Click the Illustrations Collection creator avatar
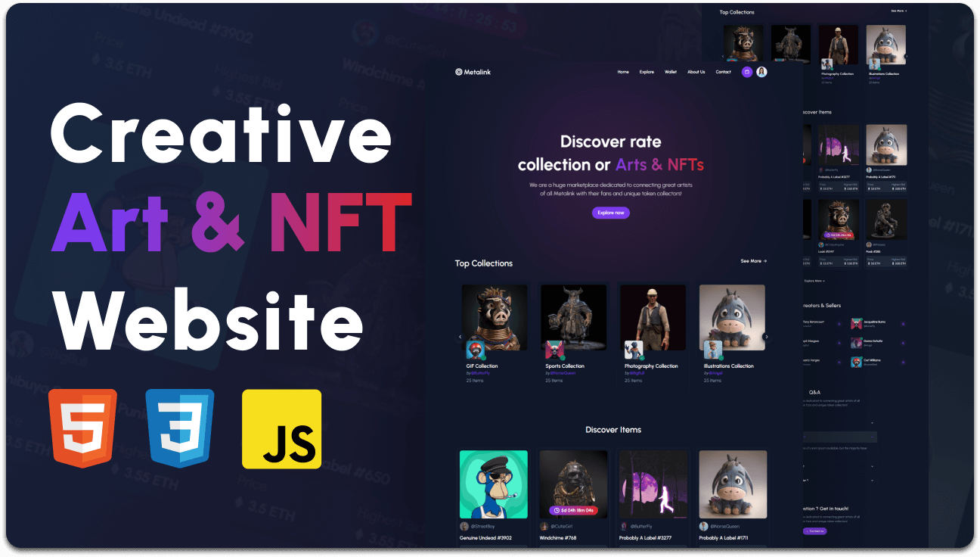The image size is (980, 557). tap(712, 350)
